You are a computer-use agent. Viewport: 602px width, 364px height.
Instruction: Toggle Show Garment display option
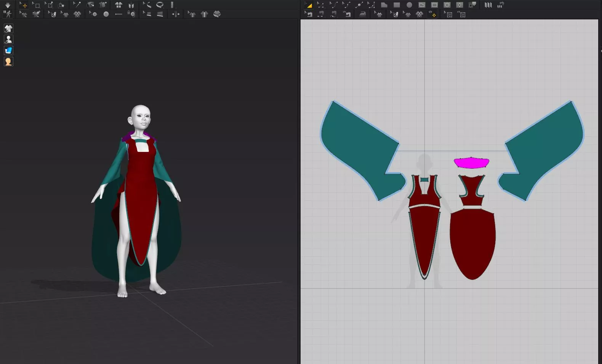coord(8,29)
